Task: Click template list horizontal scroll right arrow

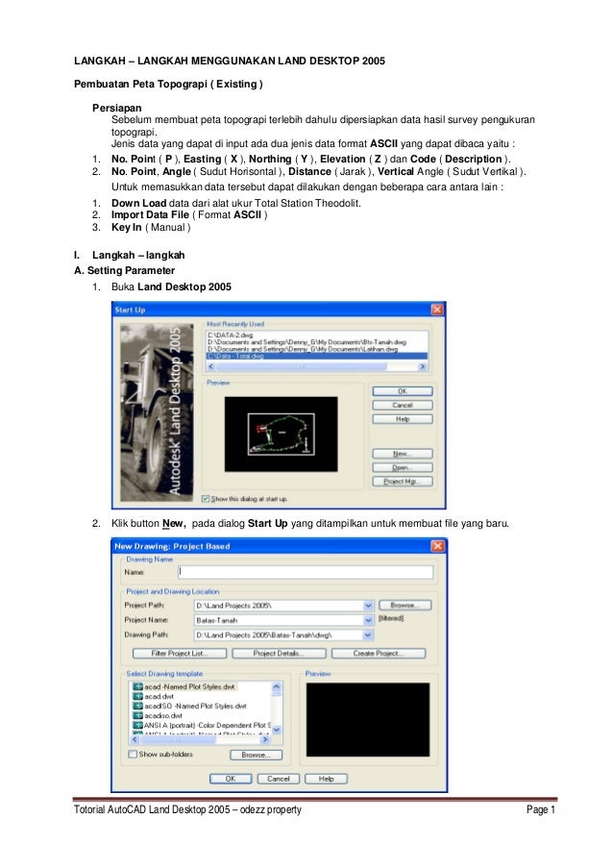Action: pos(265,739)
